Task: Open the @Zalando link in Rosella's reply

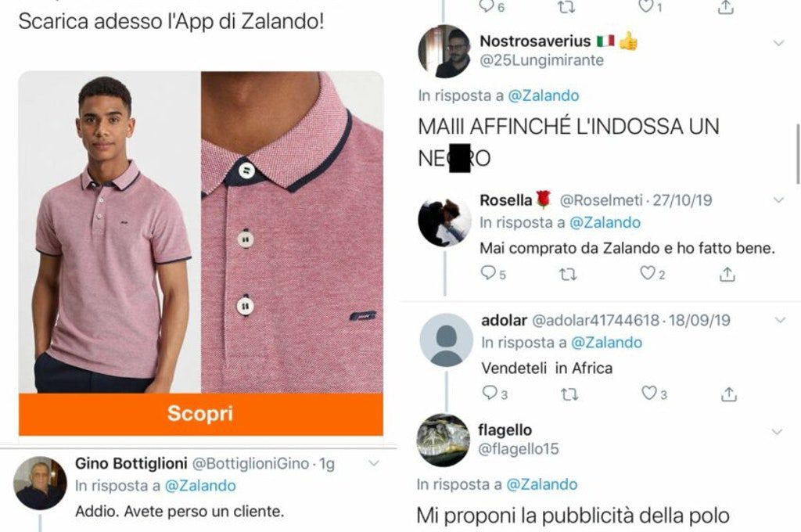Action: pyautogui.click(x=605, y=222)
